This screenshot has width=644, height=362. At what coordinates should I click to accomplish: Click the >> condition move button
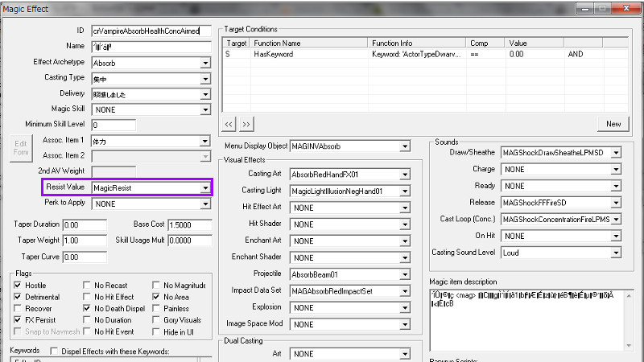point(246,124)
